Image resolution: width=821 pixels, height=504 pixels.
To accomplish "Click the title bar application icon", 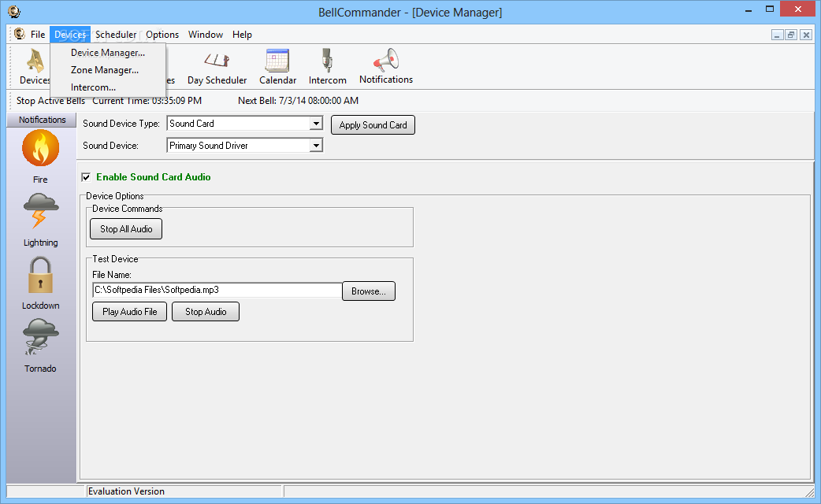I will 14,11.
